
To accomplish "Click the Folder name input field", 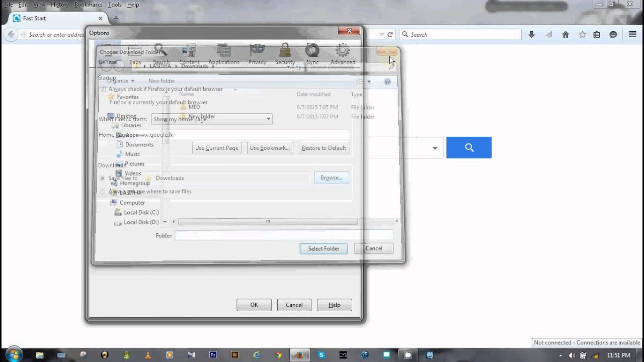I will click(284, 235).
